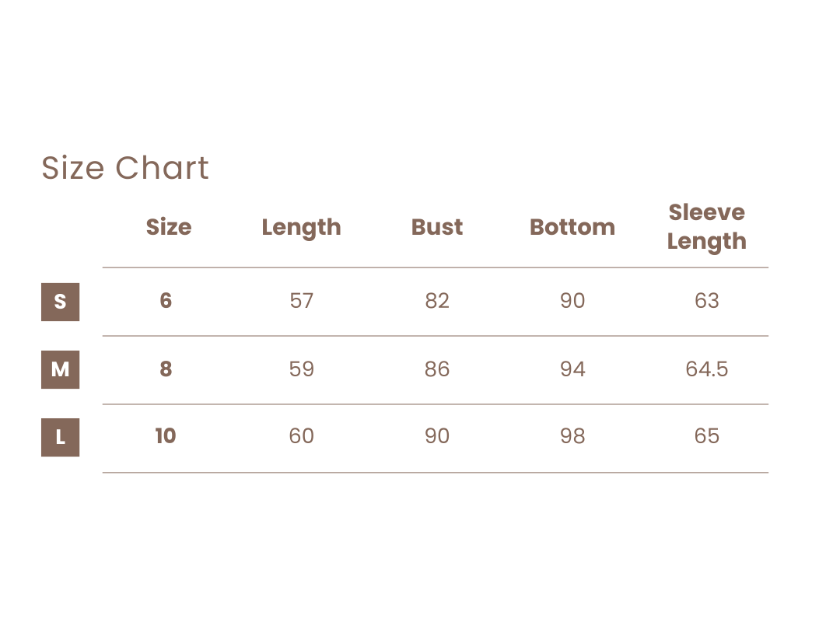The height and width of the screenshot is (622, 840).
Task: Click the bust value 86
Action: [436, 369]
